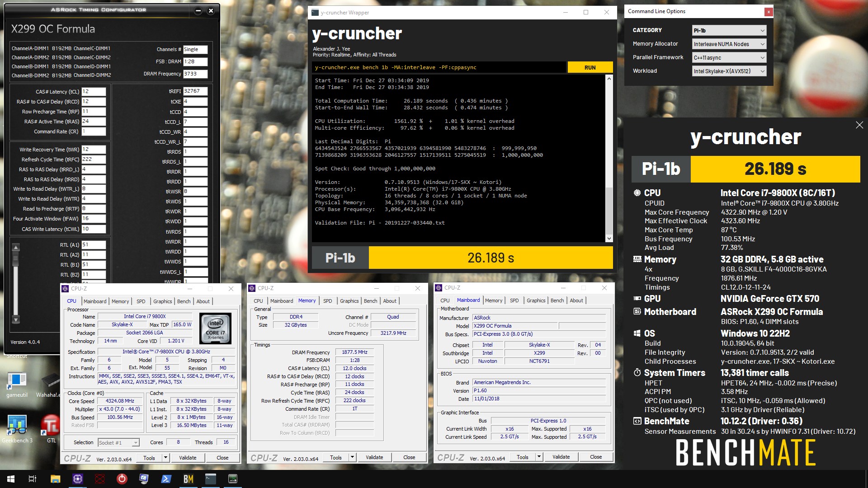Select the GTL desktop shortcut
Viewport: 868px width, 488px height.
click(x=51, y=429)
